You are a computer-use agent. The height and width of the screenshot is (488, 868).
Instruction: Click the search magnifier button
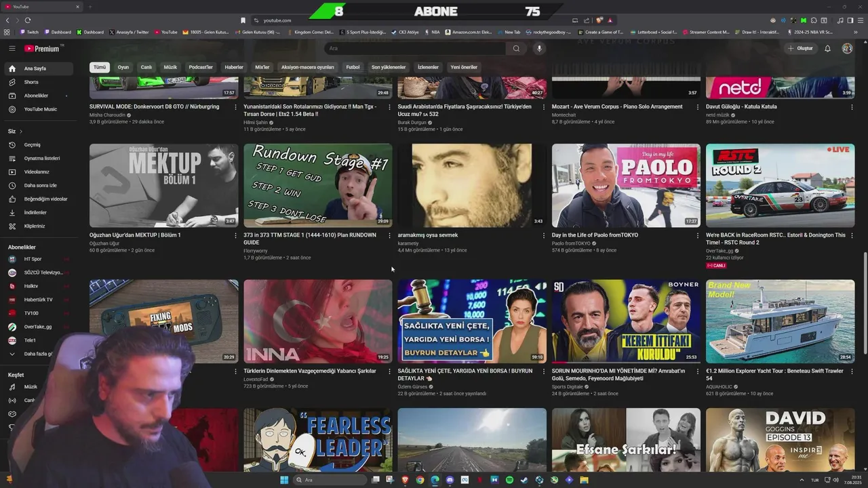coord(516,48)
